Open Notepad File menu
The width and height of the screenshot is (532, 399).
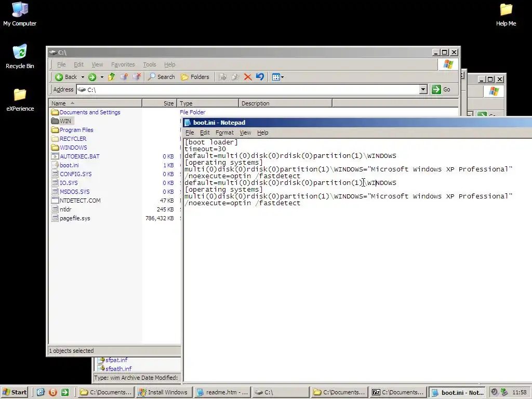[190, 132]
